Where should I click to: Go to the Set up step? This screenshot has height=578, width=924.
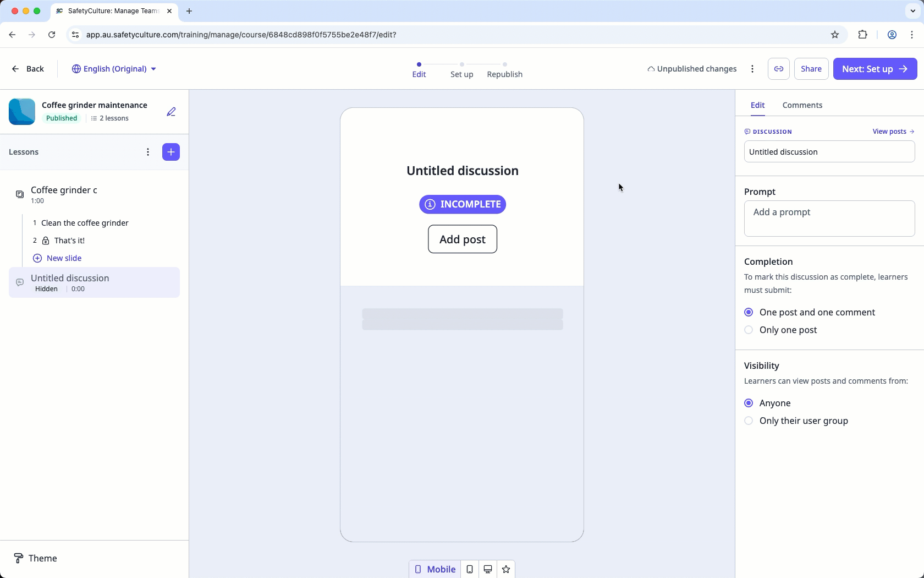[x=461, y=70]
